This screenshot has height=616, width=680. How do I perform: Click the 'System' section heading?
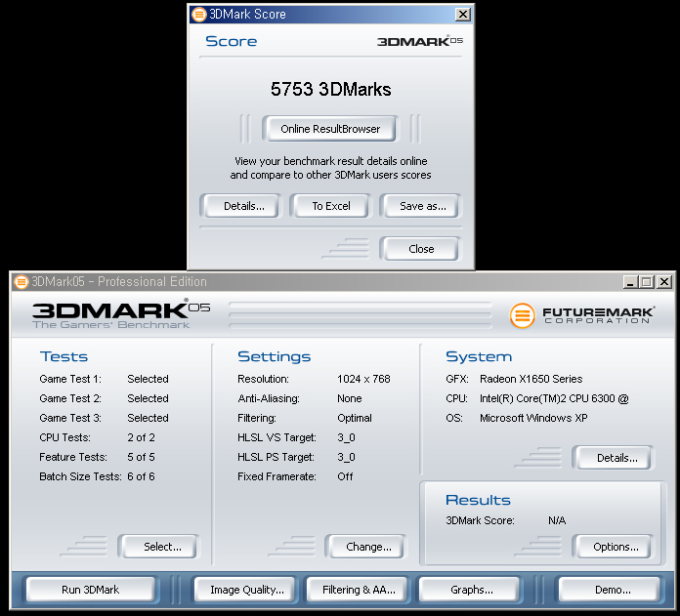coord(479,356)
